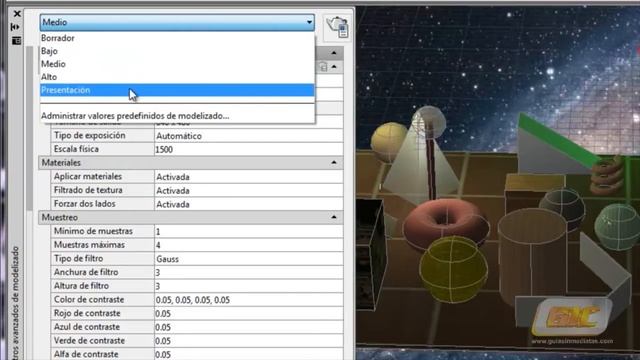Viewport: 640px width, 360px height.
Task: Toggle auto-hide on the palette
Action: point(16,27)
